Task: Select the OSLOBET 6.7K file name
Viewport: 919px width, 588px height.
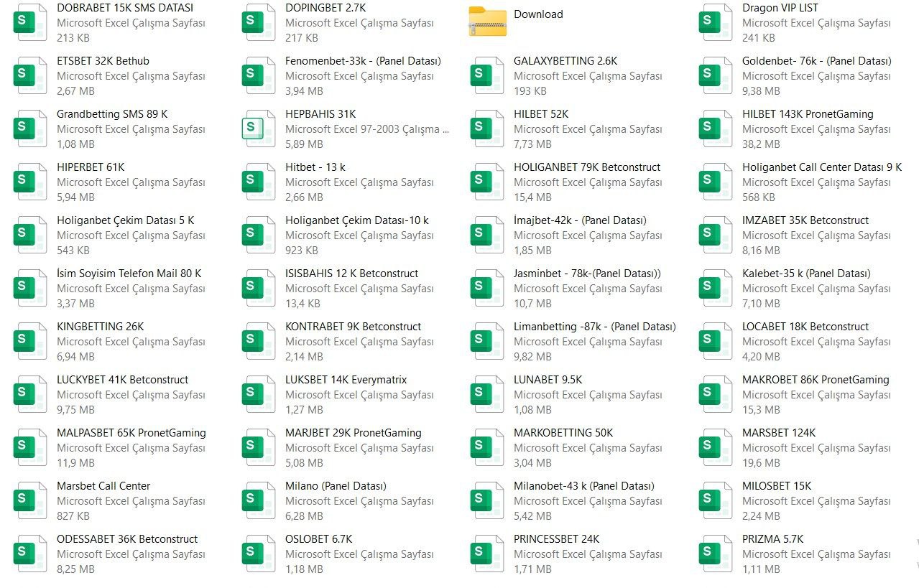Action: click(319, 539)
